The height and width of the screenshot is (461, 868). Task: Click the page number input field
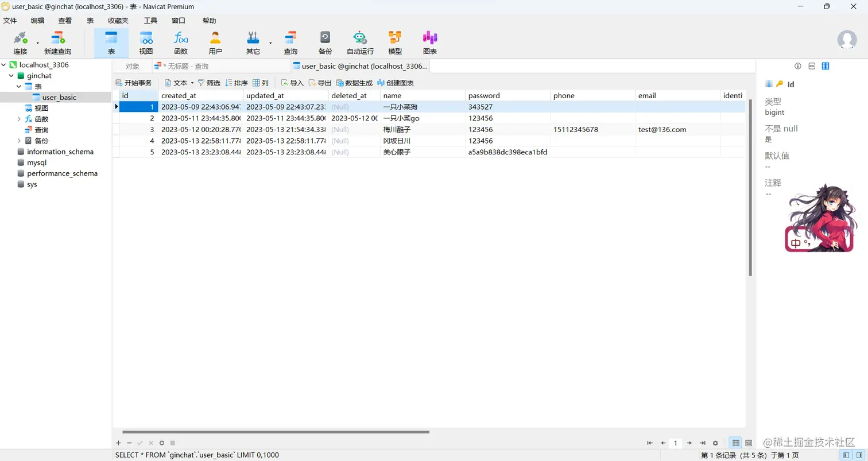[676, 443]
